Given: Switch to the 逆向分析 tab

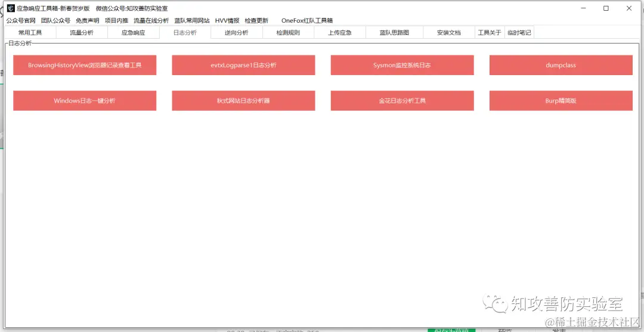Looking at the screenshot, I should pos(237,33).
